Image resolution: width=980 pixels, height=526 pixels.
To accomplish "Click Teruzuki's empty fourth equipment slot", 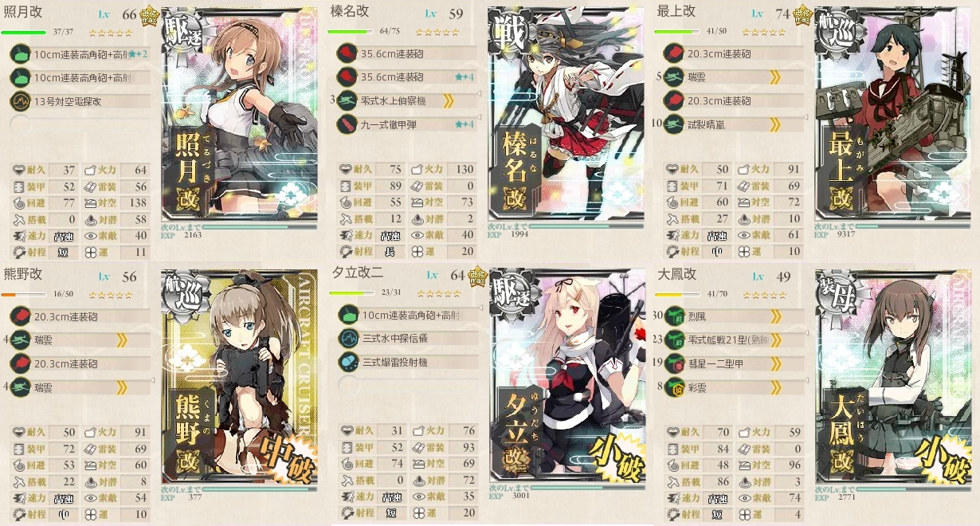I will 80,125.
